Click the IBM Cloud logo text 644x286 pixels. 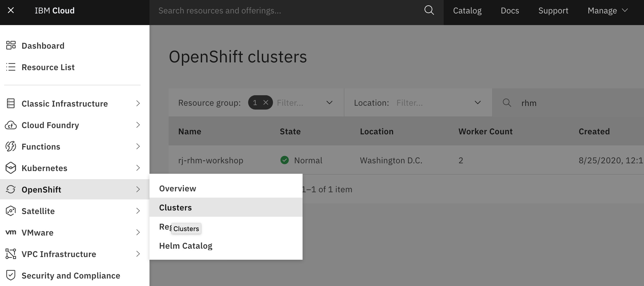(54, 10)
